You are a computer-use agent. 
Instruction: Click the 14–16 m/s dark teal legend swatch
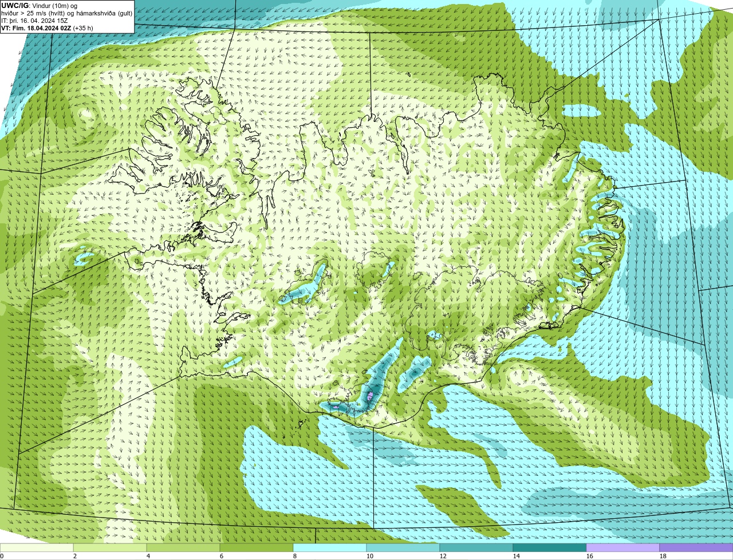[x=550, y=547]
